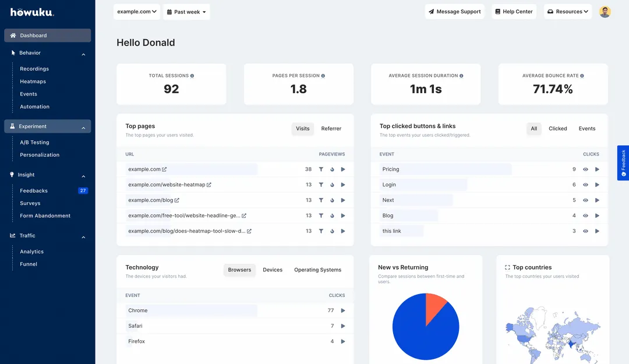This screenshot has width=629, height=364.
Task: Click external link icon next to example.com
Action: point(164,169)
